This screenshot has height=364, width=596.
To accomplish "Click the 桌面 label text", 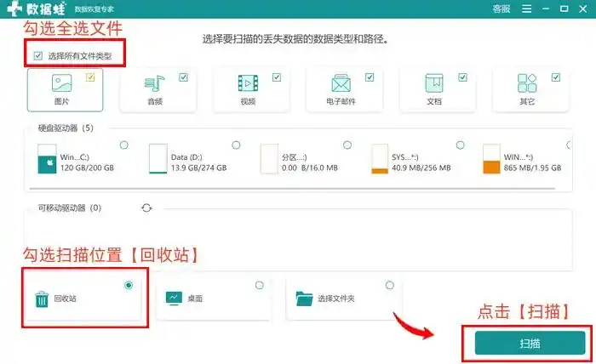I will (195, 299).
